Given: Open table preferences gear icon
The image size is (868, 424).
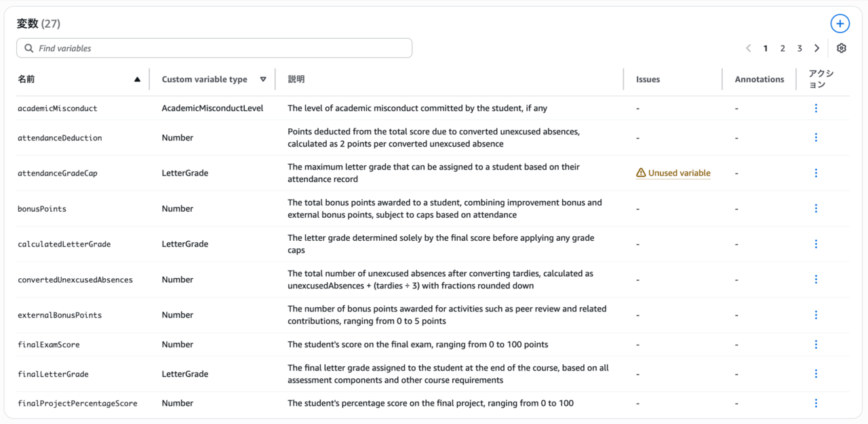Looking at the screenshot, I should coord(841,48).
